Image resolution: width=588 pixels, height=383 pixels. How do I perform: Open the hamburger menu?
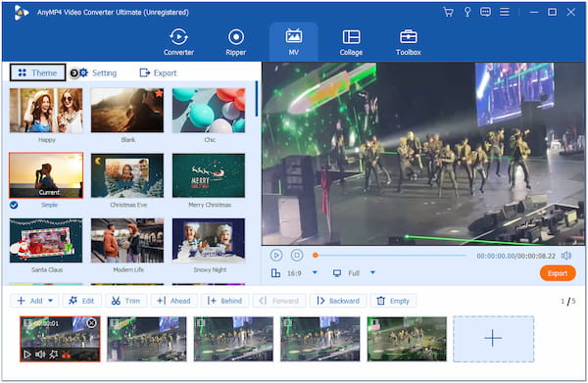[505, 12]
